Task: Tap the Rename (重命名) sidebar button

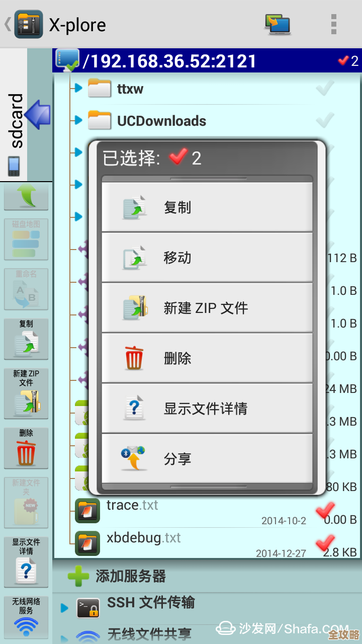Action: point(26,289)
